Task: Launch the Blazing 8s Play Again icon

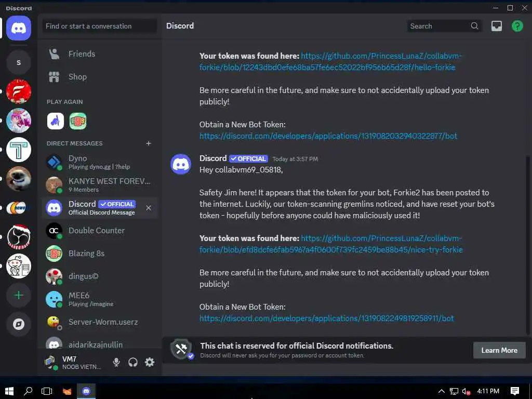Action: (x=78, y=121)
